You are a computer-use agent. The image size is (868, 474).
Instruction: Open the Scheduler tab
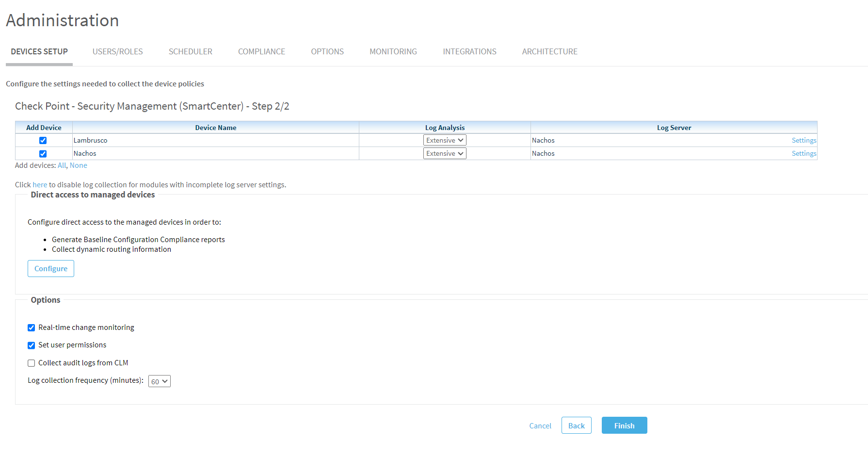click(x=190, y=51)
